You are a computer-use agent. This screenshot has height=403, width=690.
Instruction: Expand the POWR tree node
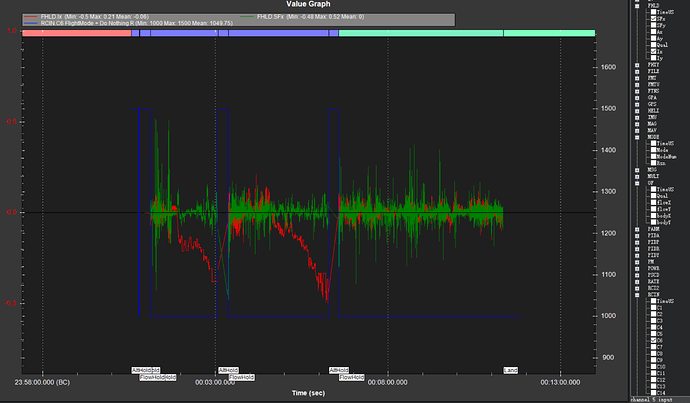point(637,268)
